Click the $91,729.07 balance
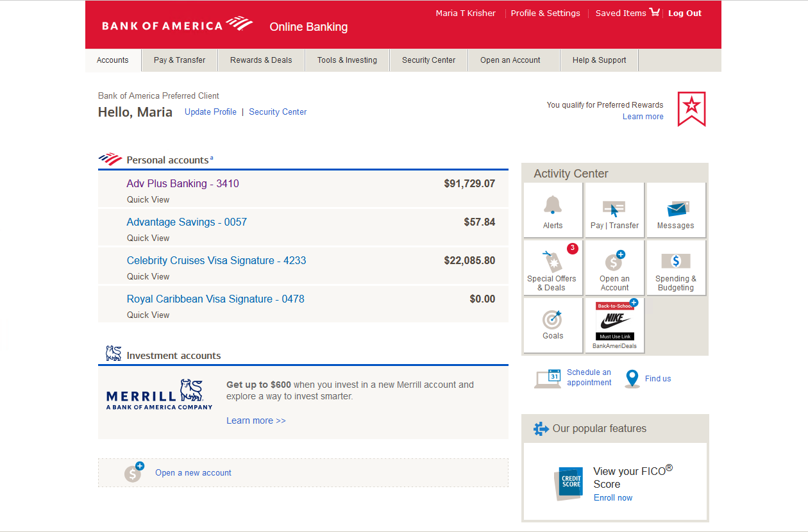808x532 pixels. coord(469,183)
